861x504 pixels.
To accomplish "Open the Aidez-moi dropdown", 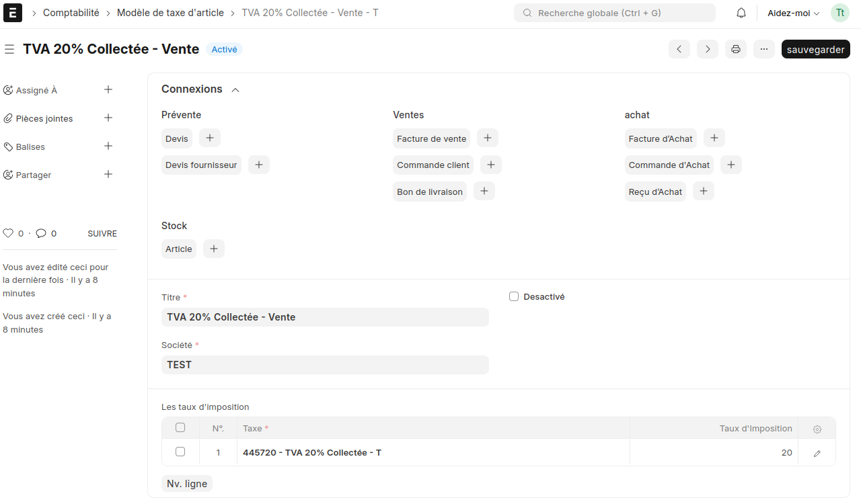I will 794,13.
